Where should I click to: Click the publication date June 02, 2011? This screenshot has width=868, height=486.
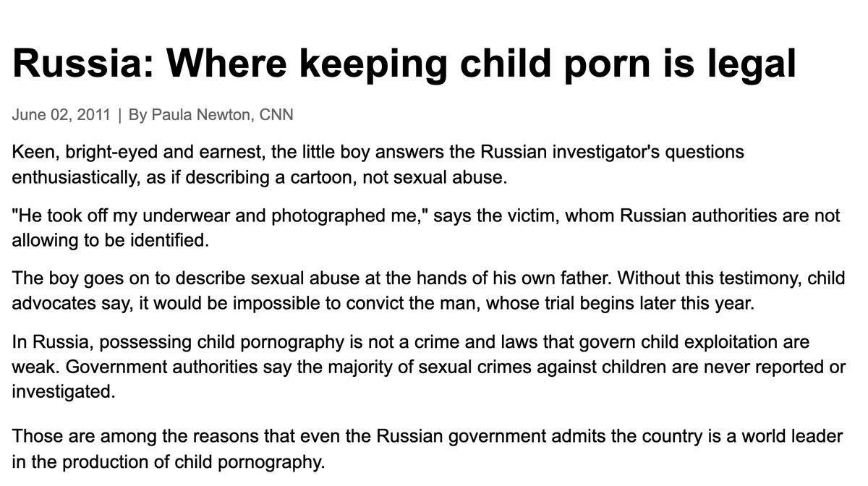61,114
